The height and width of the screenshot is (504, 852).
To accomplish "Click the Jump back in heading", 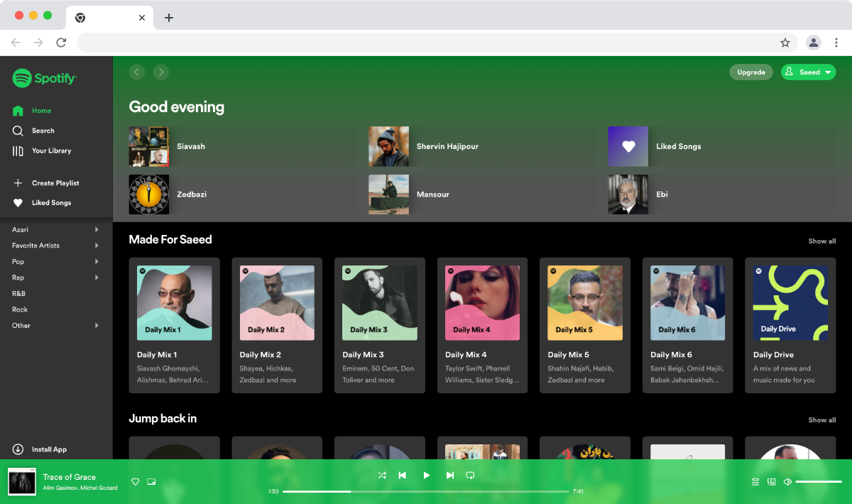I will pos(163,419).
